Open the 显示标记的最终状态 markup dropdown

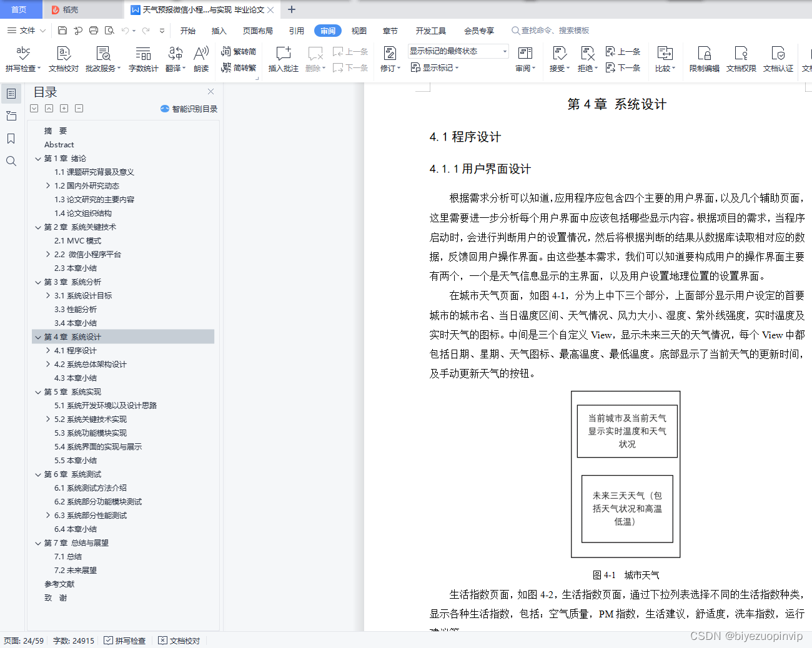pos(458,51)
